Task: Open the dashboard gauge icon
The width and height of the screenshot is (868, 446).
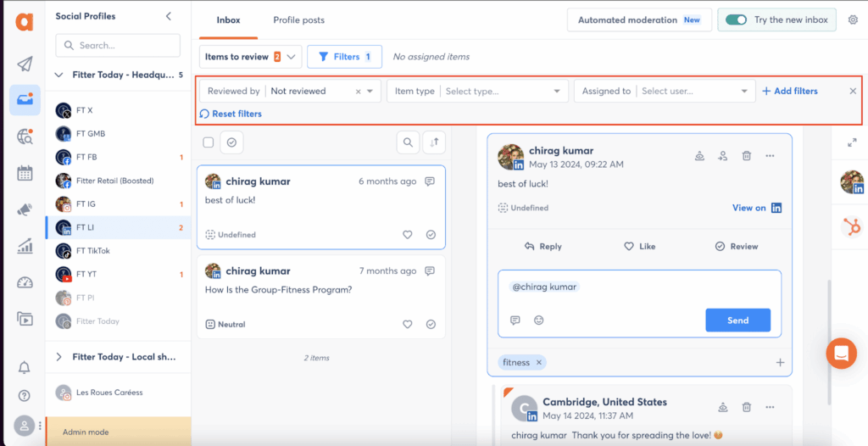Action: coord(25,282)
